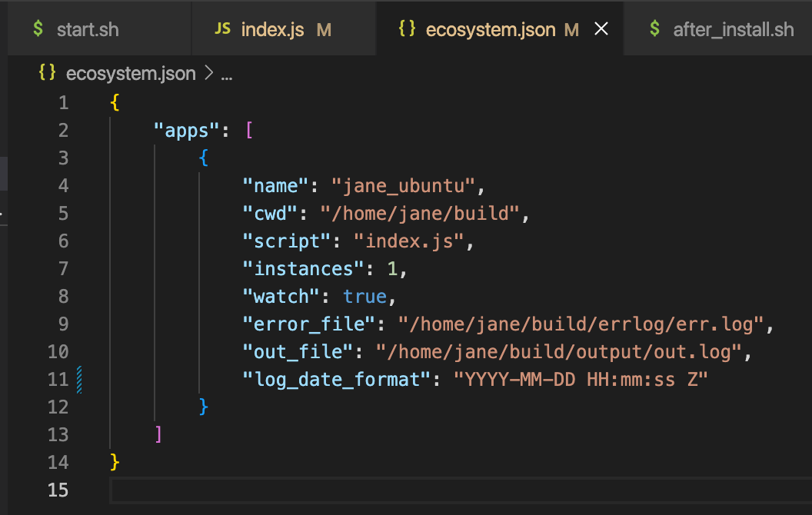Click the "instances" key
The height and width of the screenshot is (515, 812).
[x=303, y=268]
